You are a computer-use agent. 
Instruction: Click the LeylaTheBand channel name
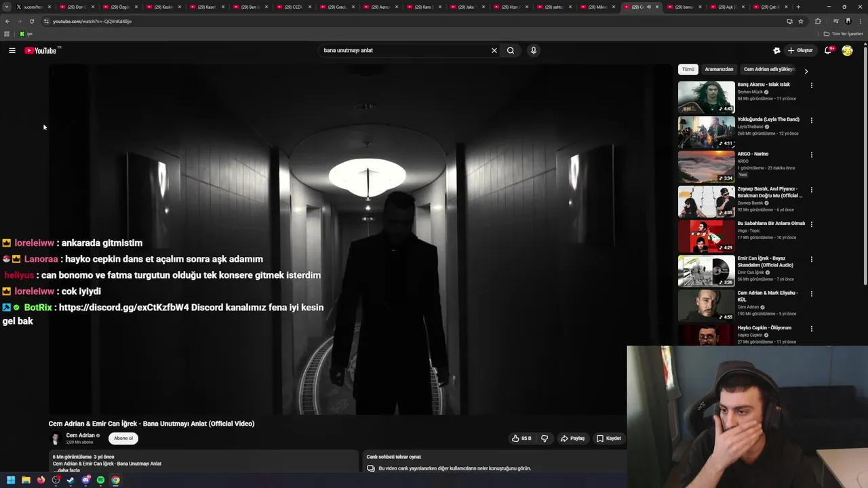coord(751,127)
